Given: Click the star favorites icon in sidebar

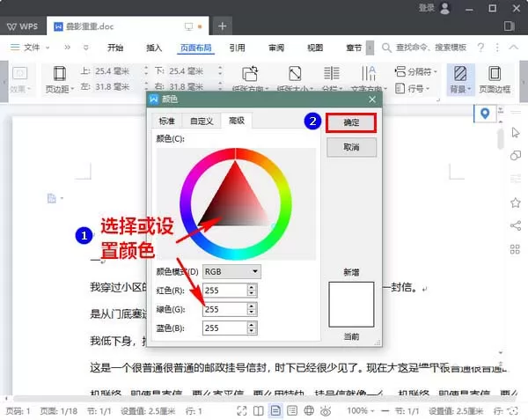Looking at the screenshot, I should pos(515,203).
